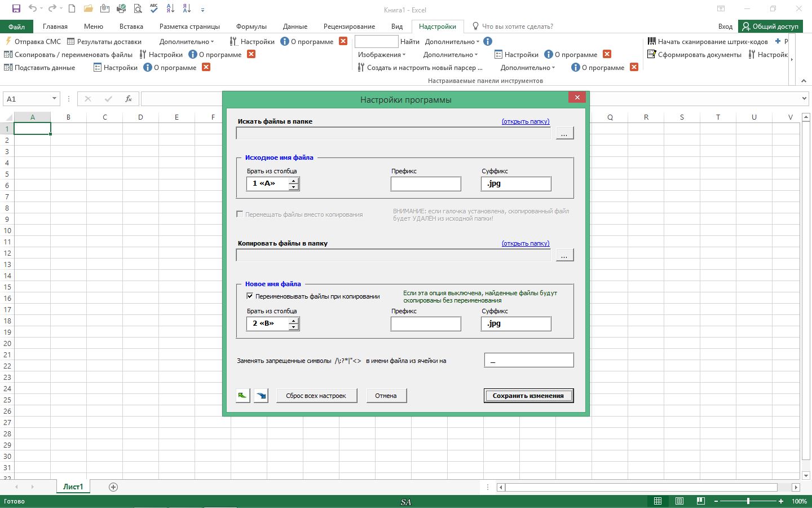Click Начать сканирование штрих-кодов

click(x=708, y=41)
